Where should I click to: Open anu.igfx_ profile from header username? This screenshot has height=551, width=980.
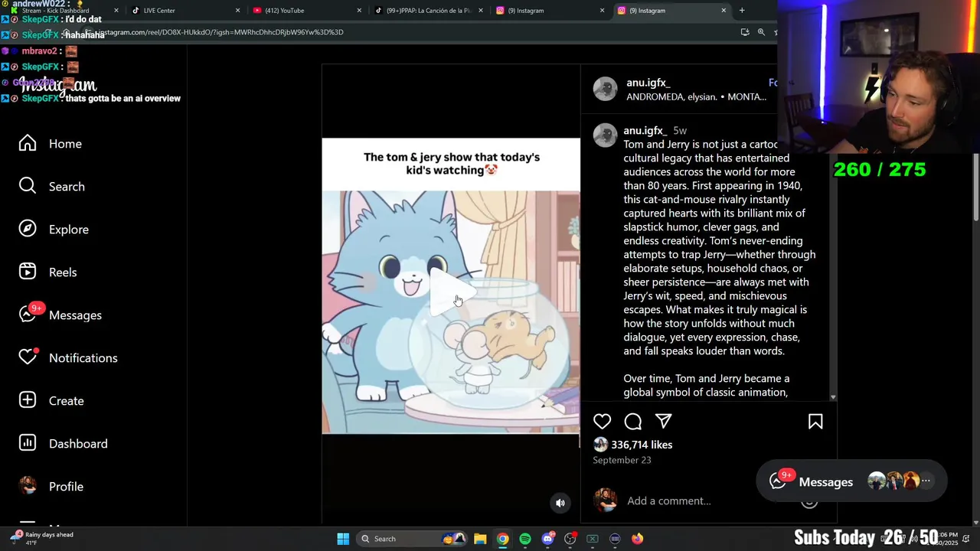[x=648, y=83]
